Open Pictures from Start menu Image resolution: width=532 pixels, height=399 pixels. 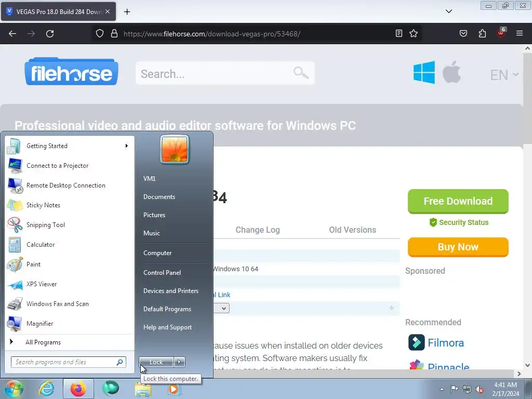tap(154, 215)
